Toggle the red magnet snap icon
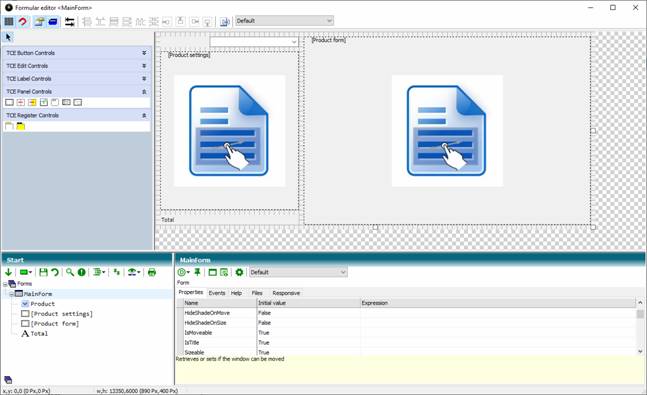The width and height of the screenshot is (647, 395). click(23, 21)
